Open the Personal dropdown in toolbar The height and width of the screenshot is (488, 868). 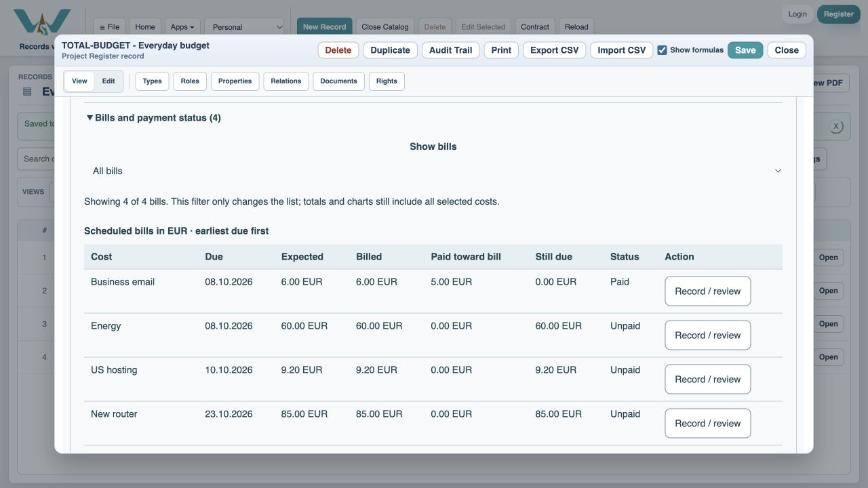coord(244,27)
